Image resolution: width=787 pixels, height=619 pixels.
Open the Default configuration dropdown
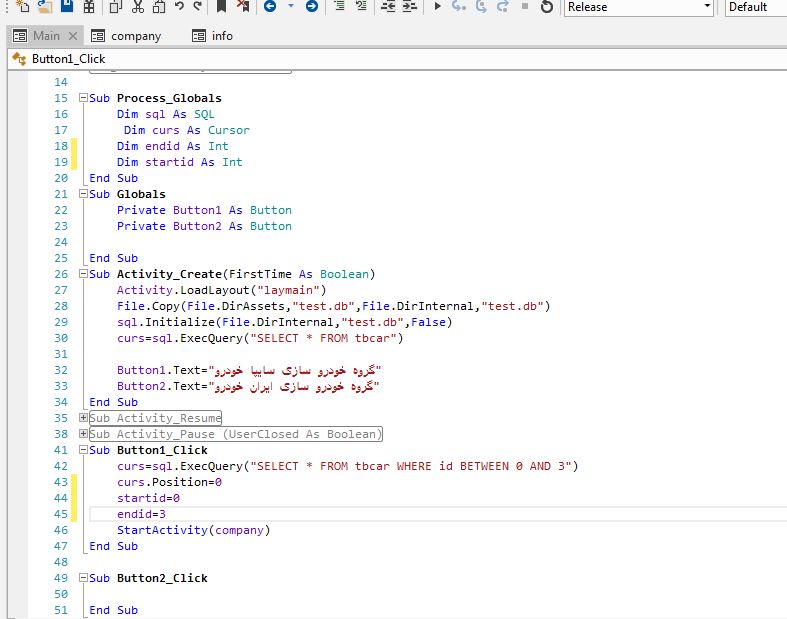[x=754, y=7]
